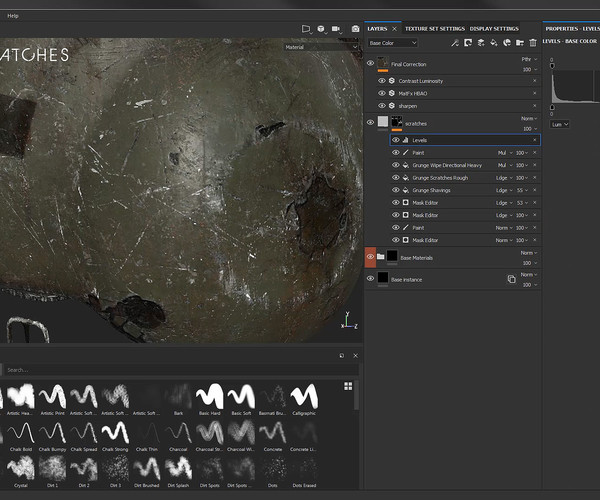Click the generator icon of Mask Editor 53

[406, 202]
